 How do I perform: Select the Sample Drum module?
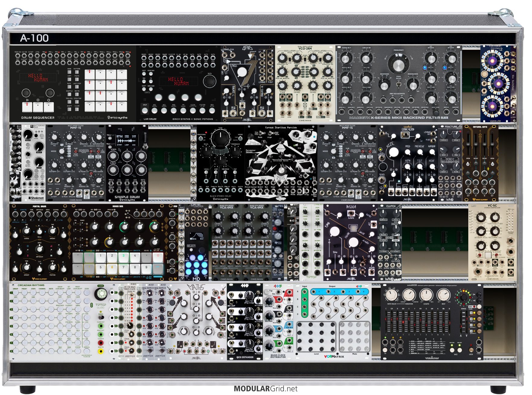(127, 163)
